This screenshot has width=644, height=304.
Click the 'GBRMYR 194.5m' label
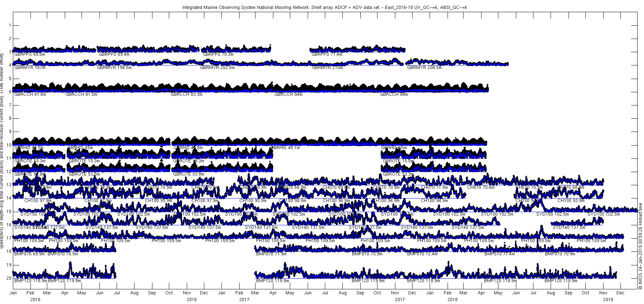[x=114, y=68]
